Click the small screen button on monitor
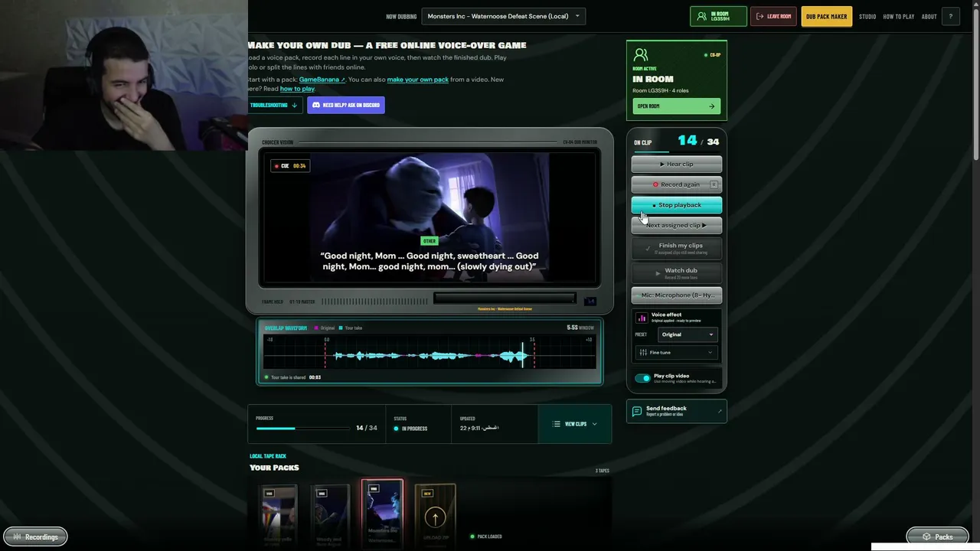 point(590,302)
